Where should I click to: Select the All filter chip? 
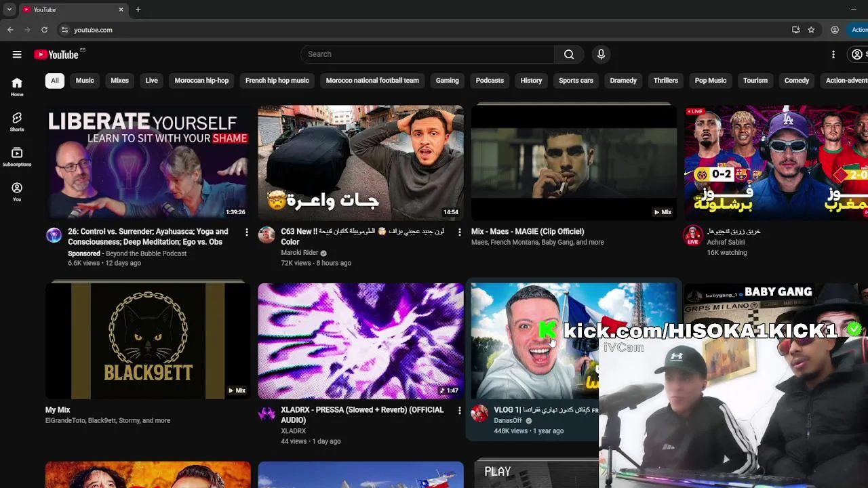(55, 81)
